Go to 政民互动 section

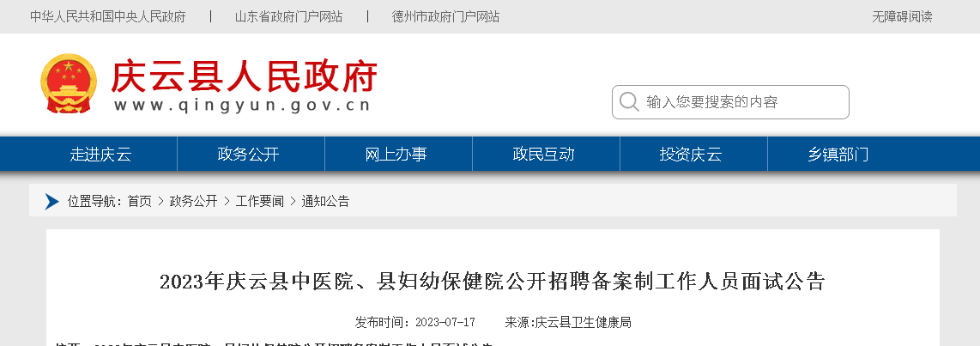[543, 154]
